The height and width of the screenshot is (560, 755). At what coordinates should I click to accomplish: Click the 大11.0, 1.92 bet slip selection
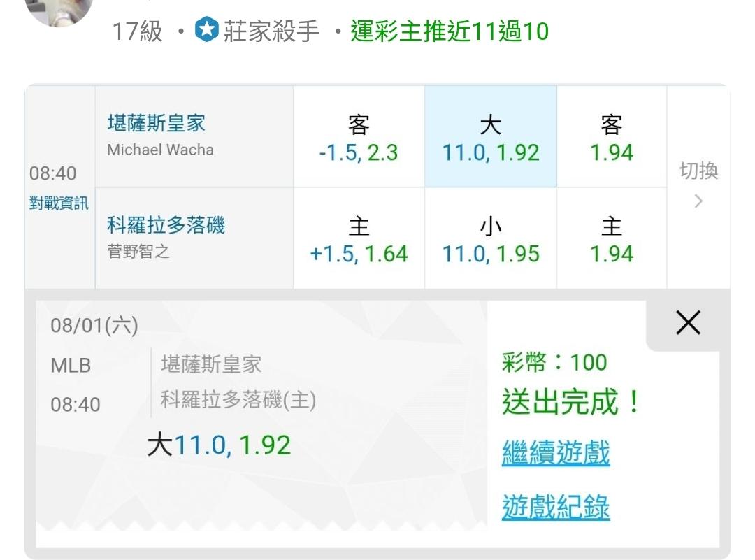(x=219, y=445)
